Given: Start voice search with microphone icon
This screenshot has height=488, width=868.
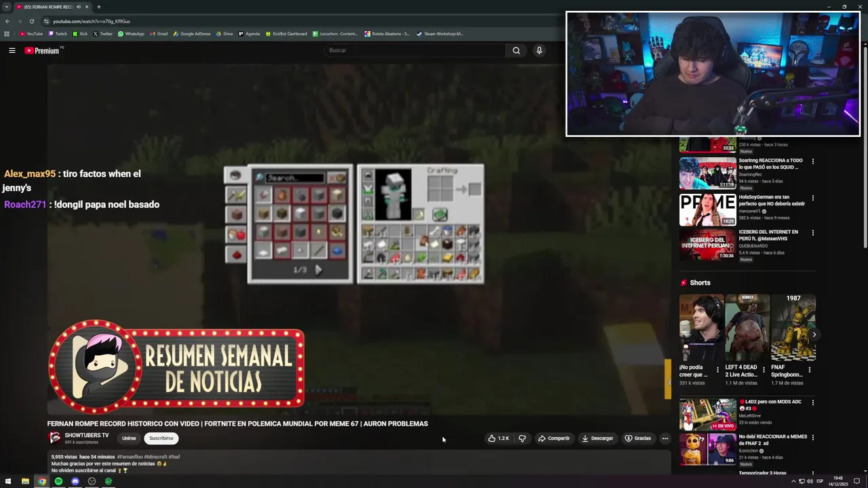Looking at the screenshot, I should [539, 50].
